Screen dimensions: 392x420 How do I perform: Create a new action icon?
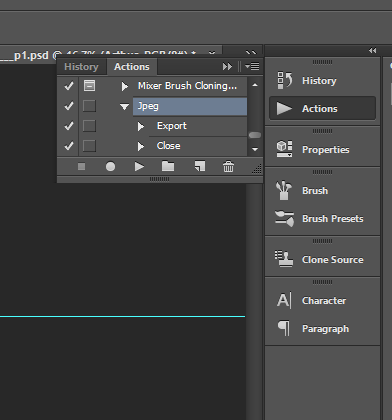pyautogui.click(x=200, y=166)
